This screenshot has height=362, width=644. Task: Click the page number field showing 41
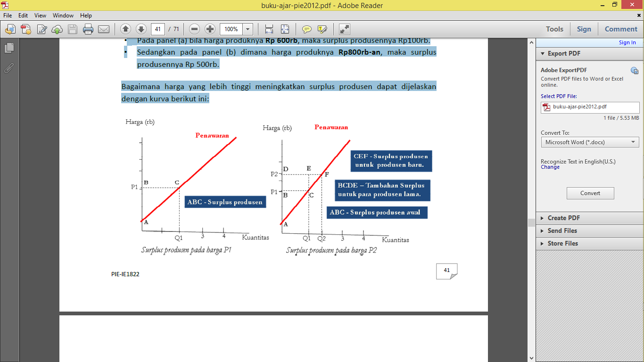point(158,29)
